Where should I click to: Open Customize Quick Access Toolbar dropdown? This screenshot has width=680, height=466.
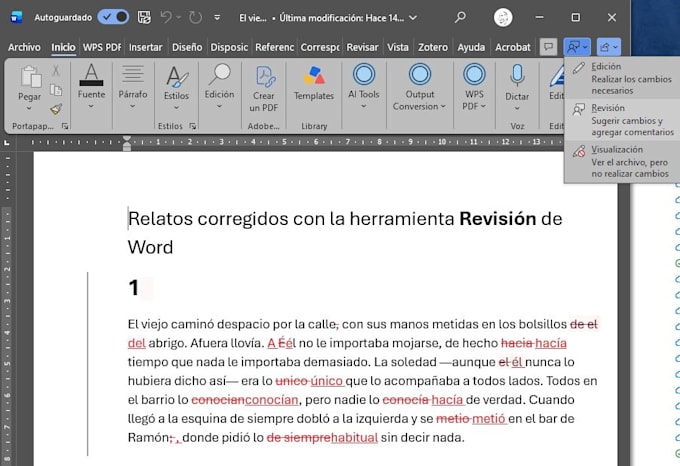click(217, 18)
